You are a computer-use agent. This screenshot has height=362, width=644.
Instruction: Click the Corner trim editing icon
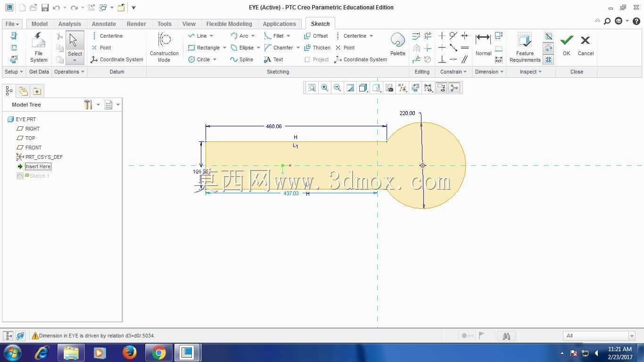coord(428,48)
